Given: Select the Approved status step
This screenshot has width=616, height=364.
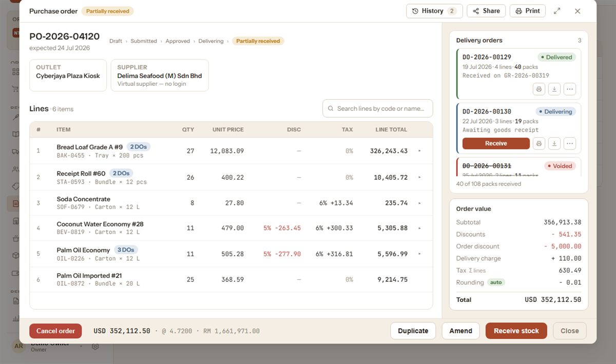Looking at the screenshot, I should point(178,41).
